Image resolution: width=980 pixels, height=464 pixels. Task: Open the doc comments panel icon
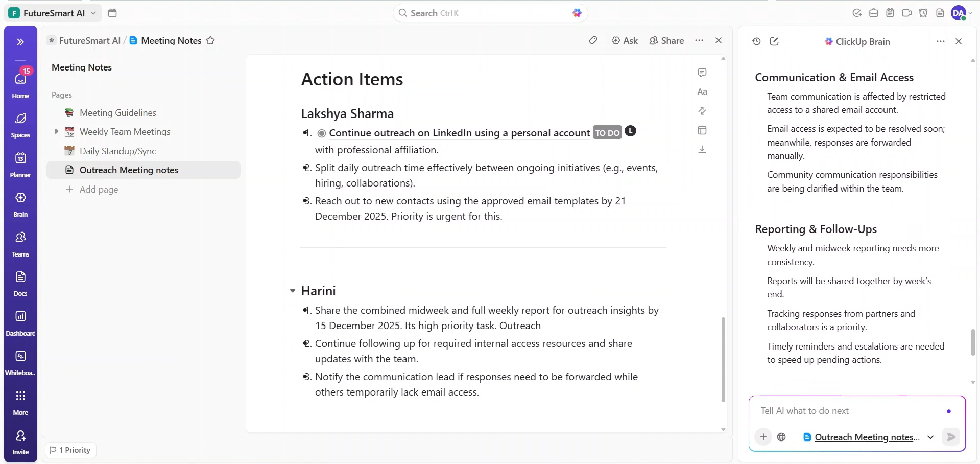click(x=702, y=73)
